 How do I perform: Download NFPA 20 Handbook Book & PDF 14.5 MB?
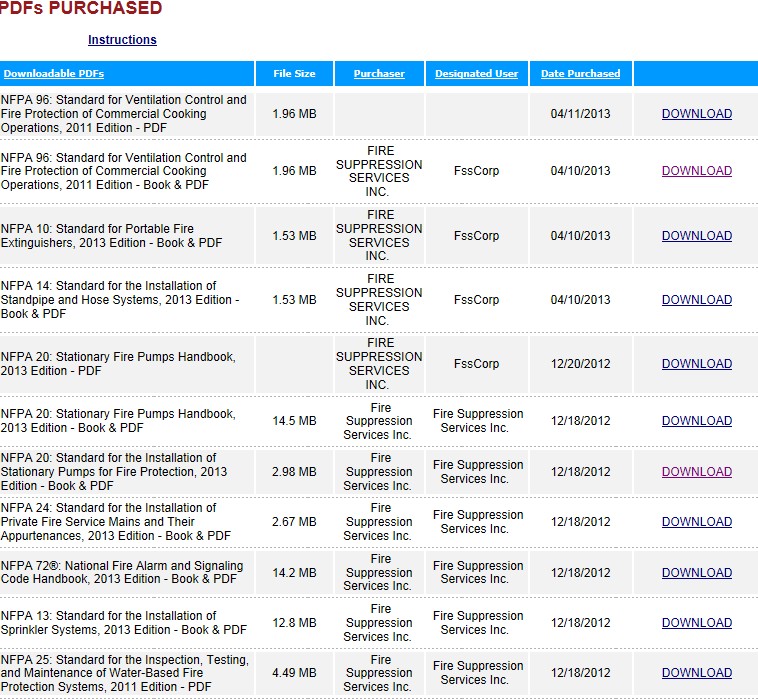(697, 421)
